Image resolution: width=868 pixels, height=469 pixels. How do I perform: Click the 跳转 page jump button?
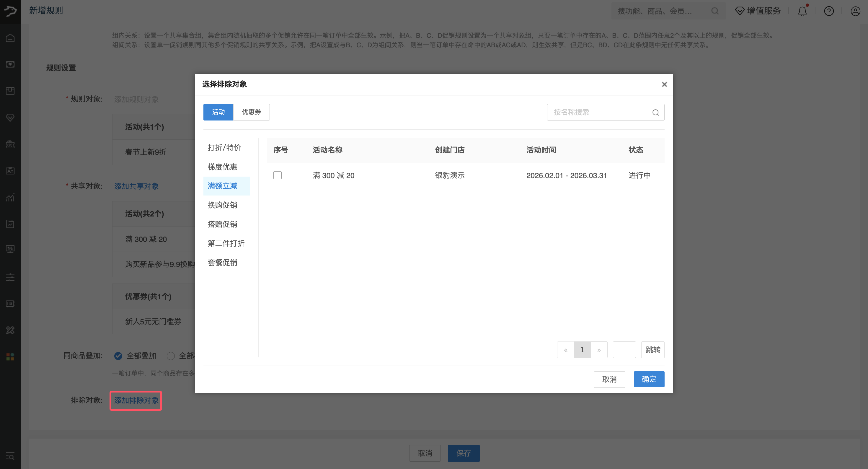653,350
